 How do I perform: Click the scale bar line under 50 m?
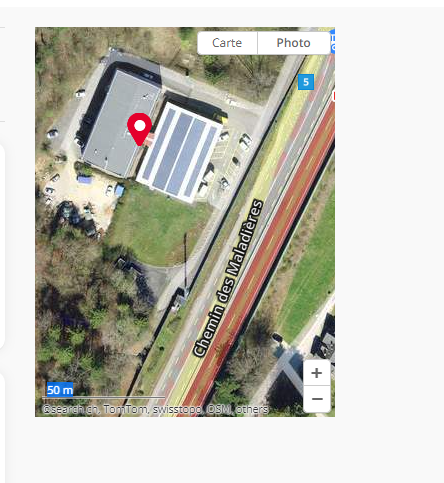(x=103, y=397)
